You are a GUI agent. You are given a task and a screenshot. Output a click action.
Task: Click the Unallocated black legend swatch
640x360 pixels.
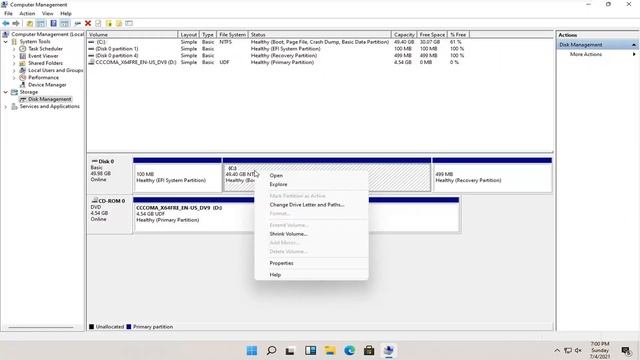point(91,327)
